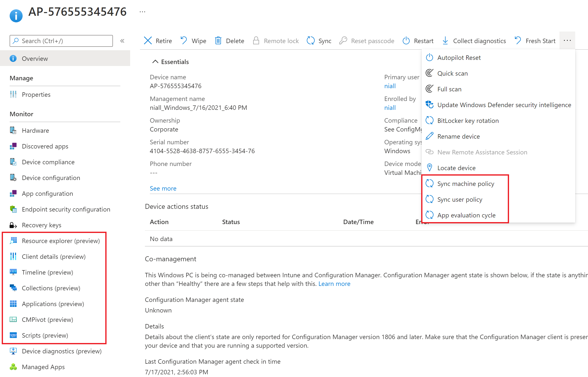Sort by the Status column header
Screen dimensions: 588x377
coord(231,222)
